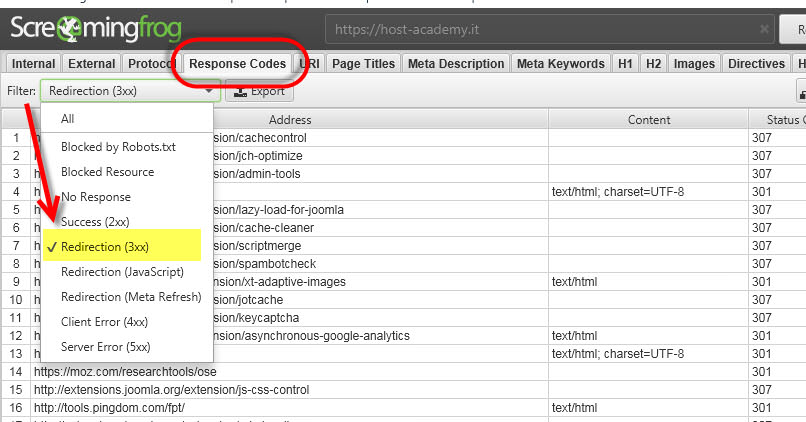Click the sion/cache-cleaner address cell

264,228
